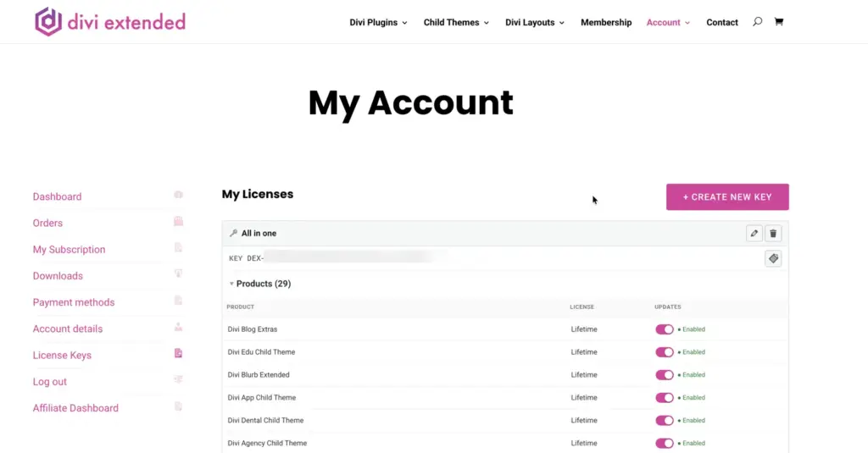Delete the All in one key
Image resolution: width=868 pixels, height=453 pixels.
[x=773, y=234]
